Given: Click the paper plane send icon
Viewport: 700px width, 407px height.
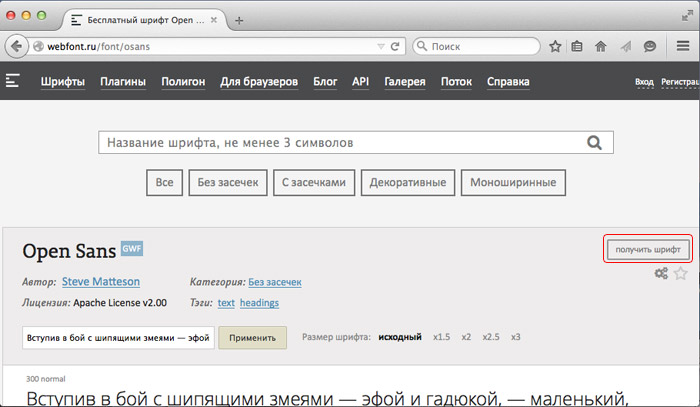Looking at the screenshot, I should (625, 46).
